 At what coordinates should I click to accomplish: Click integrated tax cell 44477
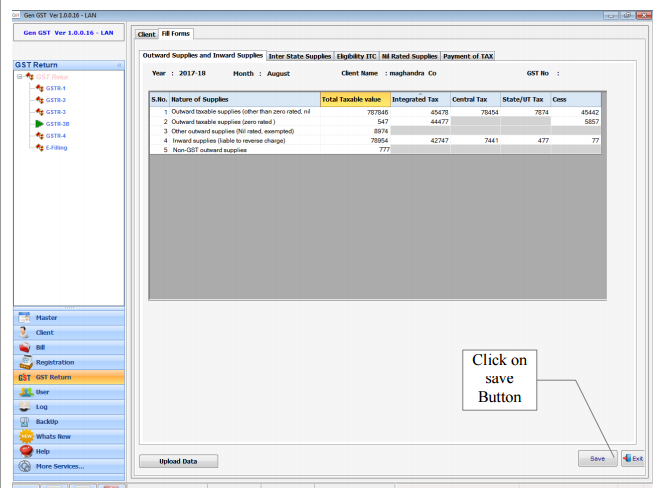click(x=420, y=121)
